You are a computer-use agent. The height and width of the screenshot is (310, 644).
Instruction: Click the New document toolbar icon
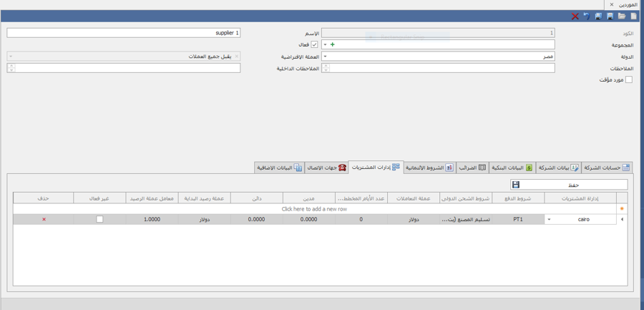point(633,16)
